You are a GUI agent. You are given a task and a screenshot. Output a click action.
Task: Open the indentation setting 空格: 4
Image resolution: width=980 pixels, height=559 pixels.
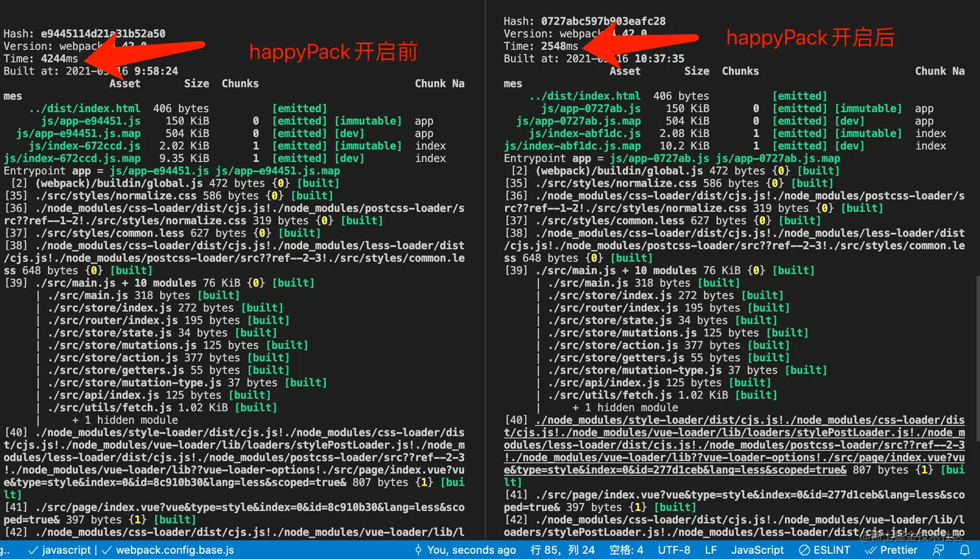pos(626,550)
